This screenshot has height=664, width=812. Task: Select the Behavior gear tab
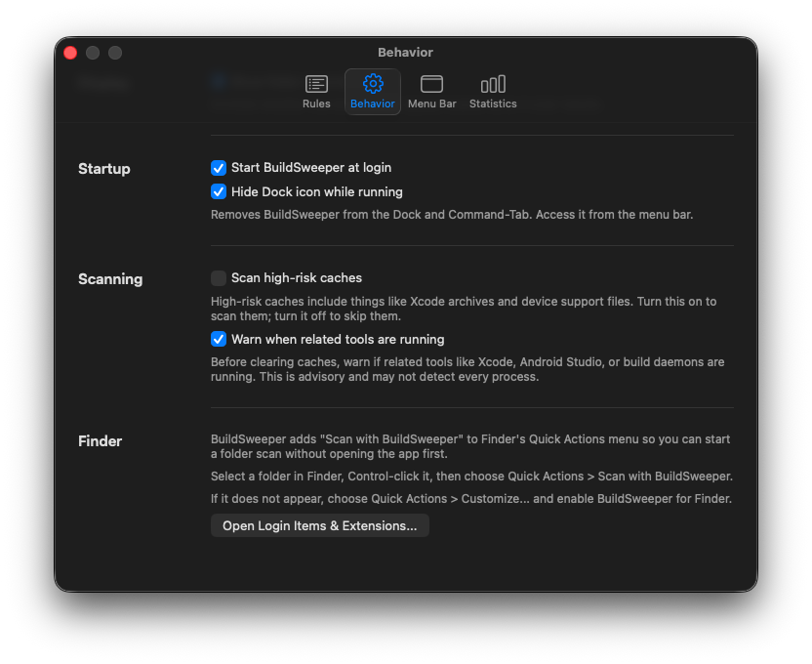[x=373, y=92]
